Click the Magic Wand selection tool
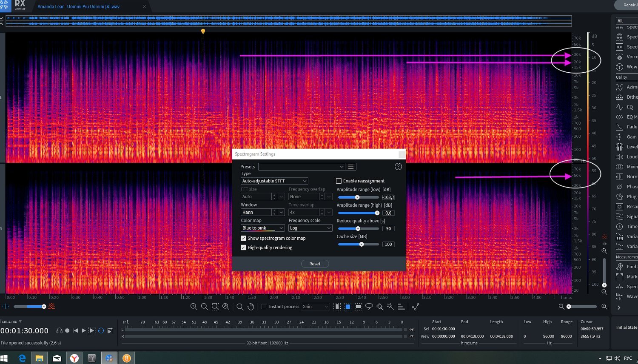 click(x=390, y=307)
